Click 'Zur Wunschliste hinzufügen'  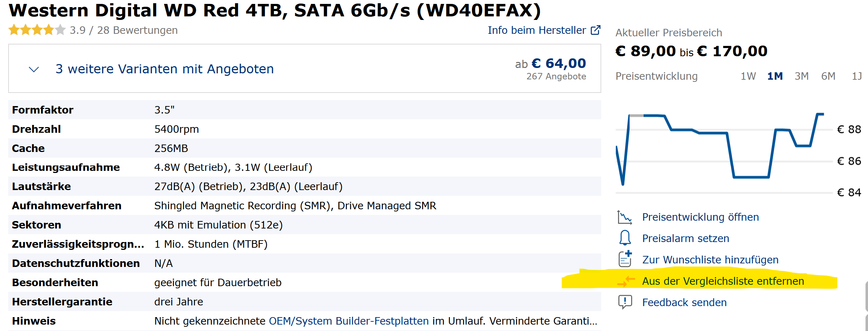pos(710,260)
